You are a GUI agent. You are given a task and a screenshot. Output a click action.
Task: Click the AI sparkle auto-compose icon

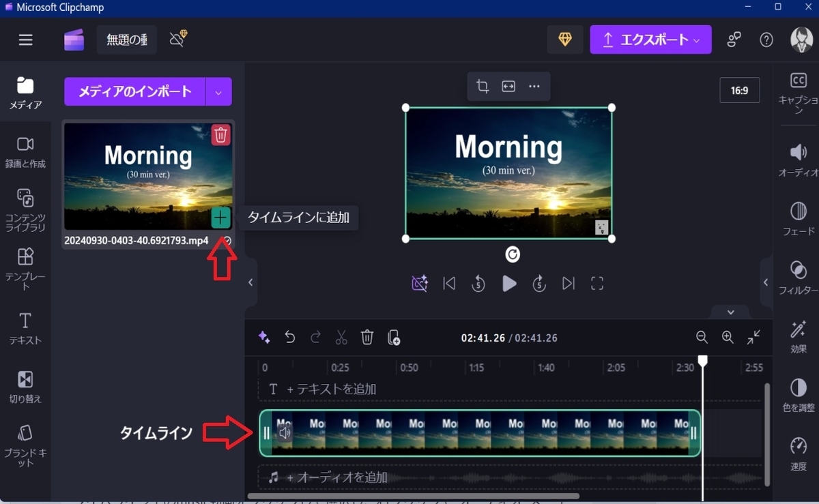(x=264, y=337)
